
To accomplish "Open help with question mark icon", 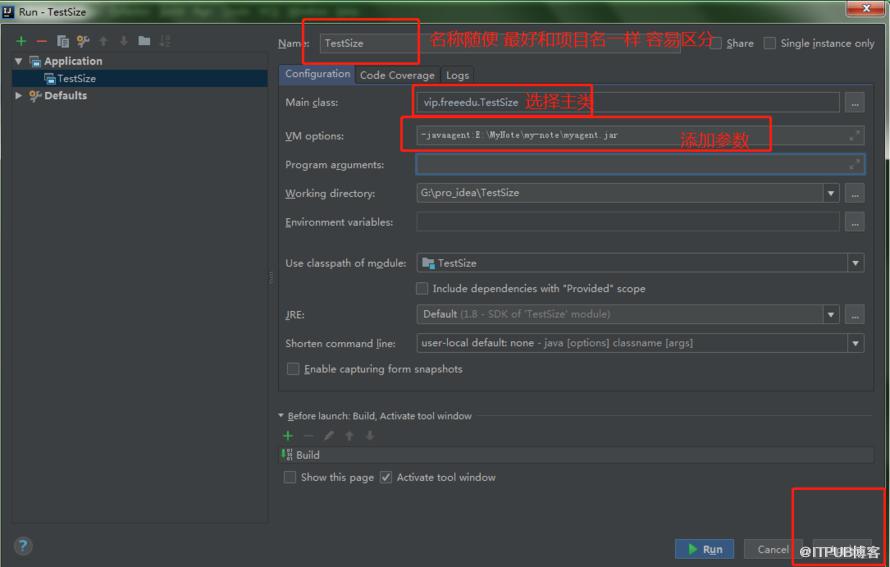I will coord(23,546).
